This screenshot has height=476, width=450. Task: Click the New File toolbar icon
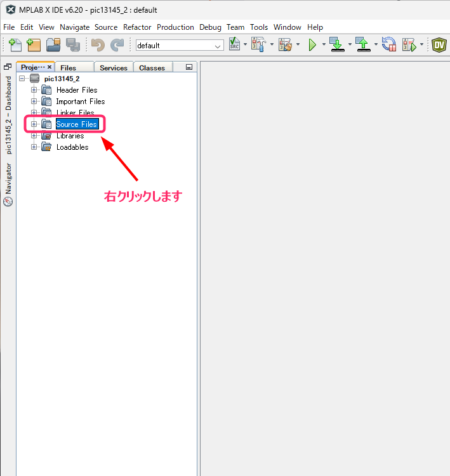(x=15, y=45)
